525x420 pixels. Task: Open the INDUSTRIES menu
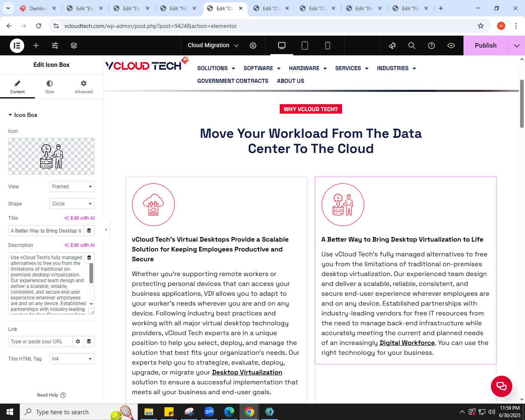coord(397,68)
